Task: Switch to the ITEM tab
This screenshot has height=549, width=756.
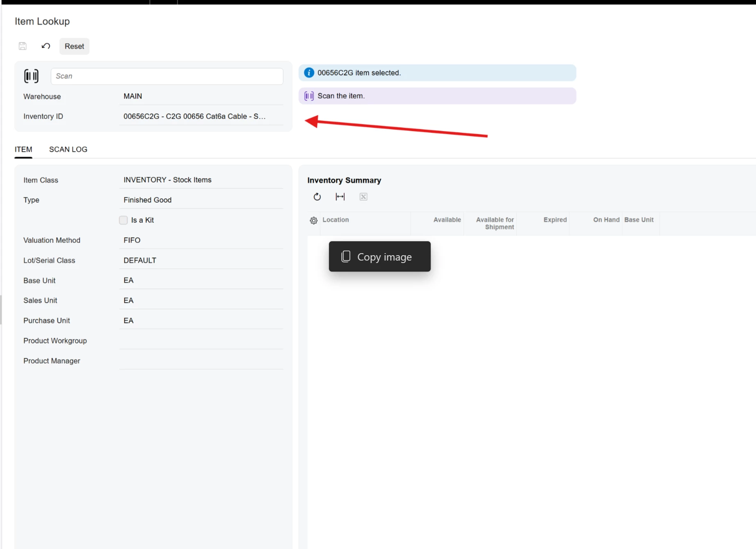Action: point(23,149)
